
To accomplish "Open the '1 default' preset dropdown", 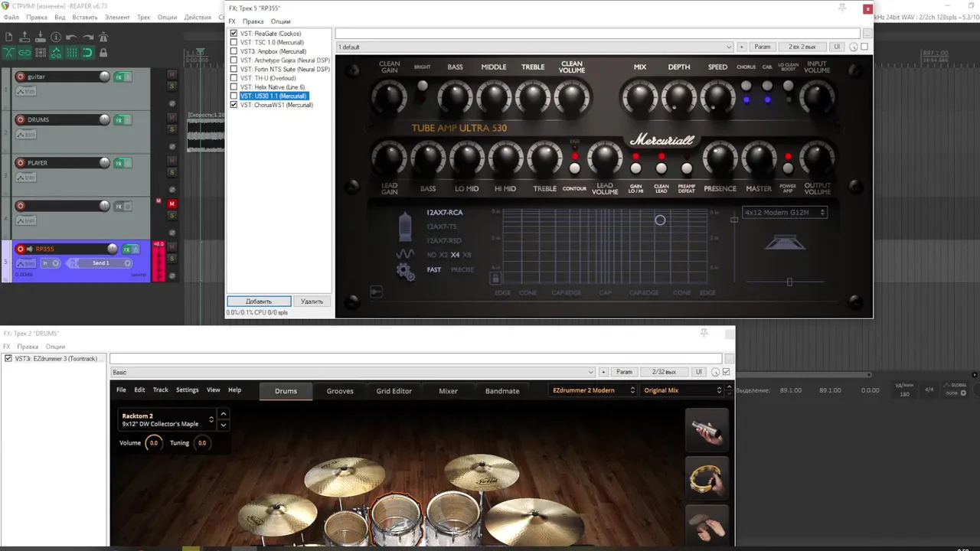I will [535, 47].
